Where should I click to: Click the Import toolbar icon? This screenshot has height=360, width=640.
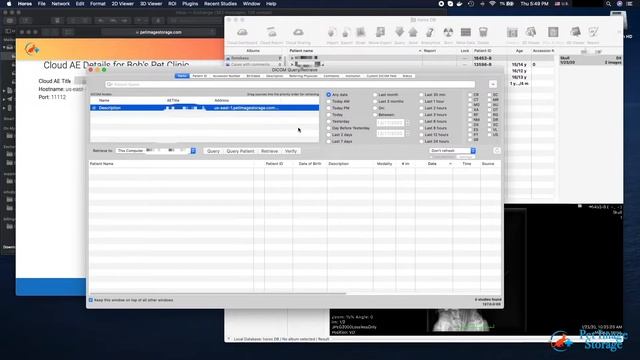pos(332,33)
